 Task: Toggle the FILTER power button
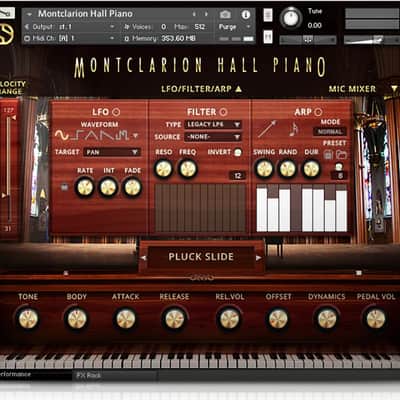(x=223, y=112)
